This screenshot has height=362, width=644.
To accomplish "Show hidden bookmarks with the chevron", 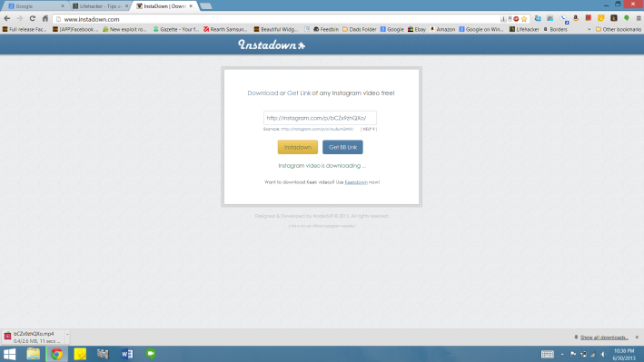I will pyautogui.click(x=589, y=29).
